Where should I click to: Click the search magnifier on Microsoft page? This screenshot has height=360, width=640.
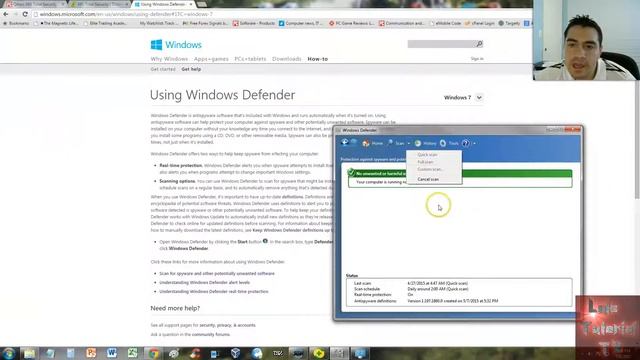[479, 44]
